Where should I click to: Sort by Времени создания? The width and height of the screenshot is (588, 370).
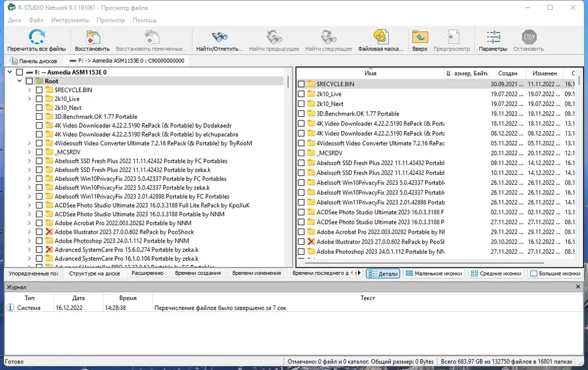(198, 273)
